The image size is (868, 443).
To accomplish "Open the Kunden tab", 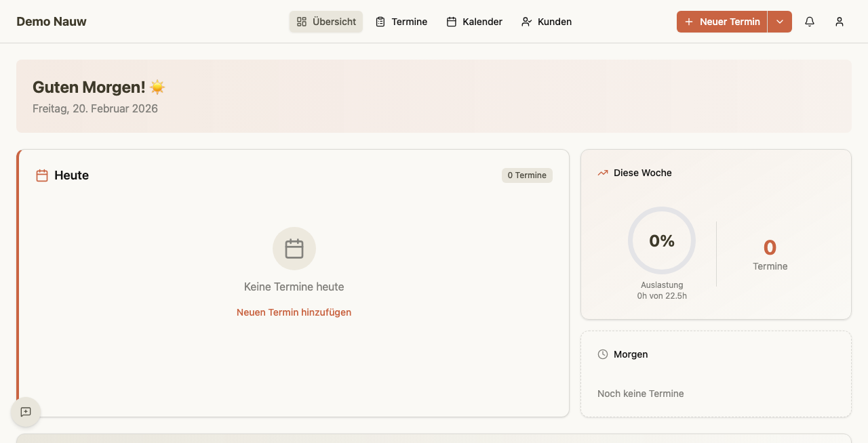I will click(547, 22).
